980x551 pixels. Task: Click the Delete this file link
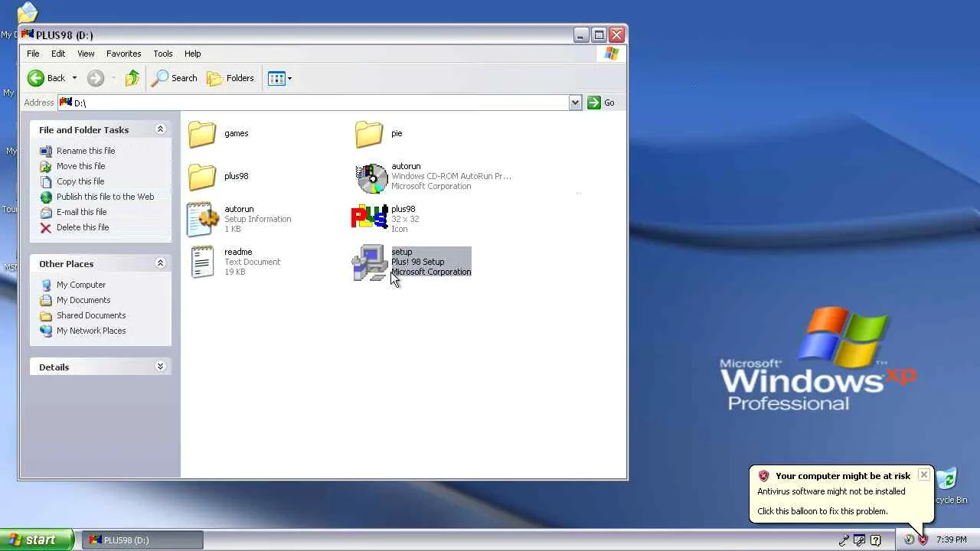coord(83,227)
